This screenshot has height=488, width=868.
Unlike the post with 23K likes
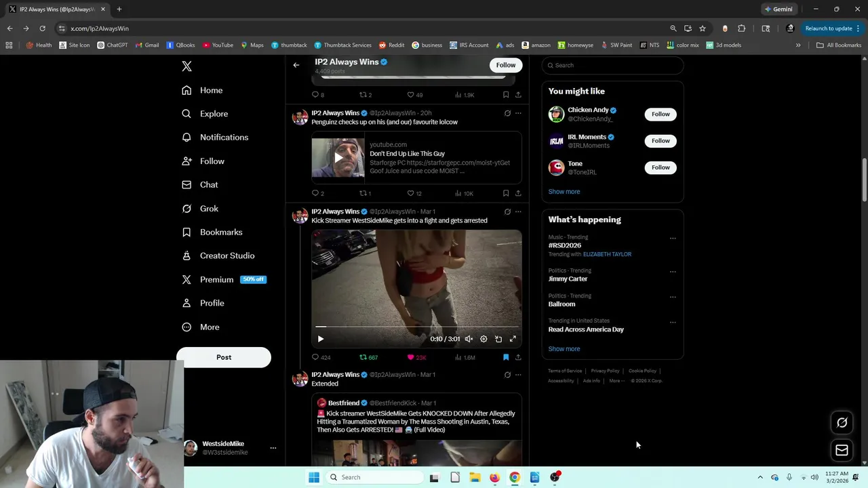click(416, 357)
